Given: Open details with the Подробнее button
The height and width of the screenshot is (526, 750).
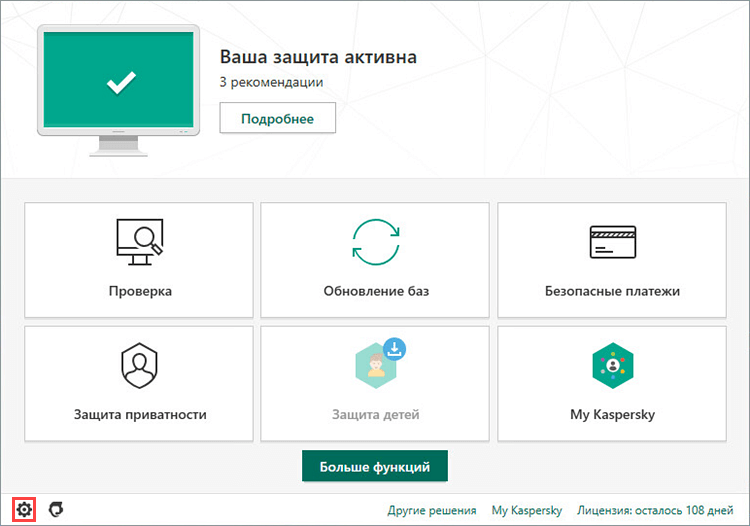Looking at the screenshot, I should (277, 118).
